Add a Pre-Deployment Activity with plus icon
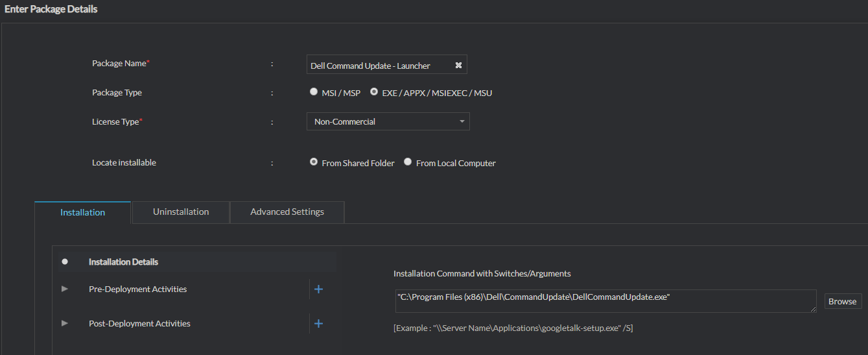The height and width of the screenshot is (355, 868). click(318, 289)
